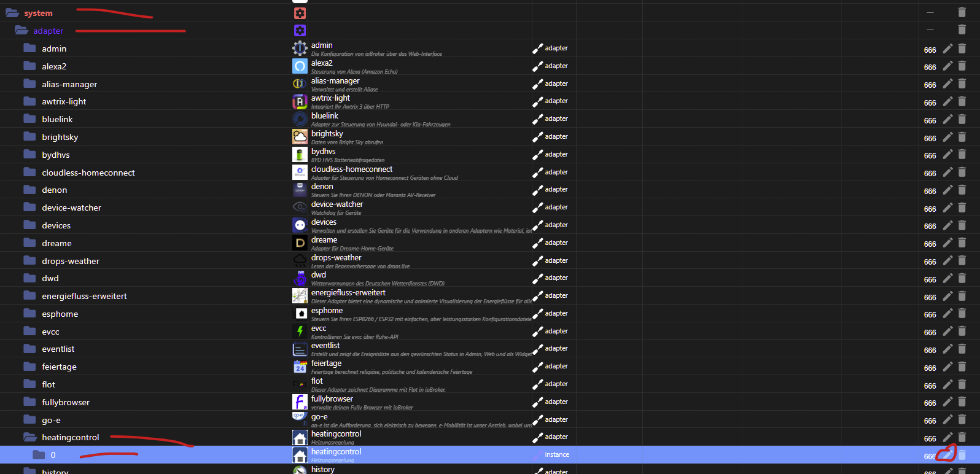Expand the go-e folder

coord(29,419)
